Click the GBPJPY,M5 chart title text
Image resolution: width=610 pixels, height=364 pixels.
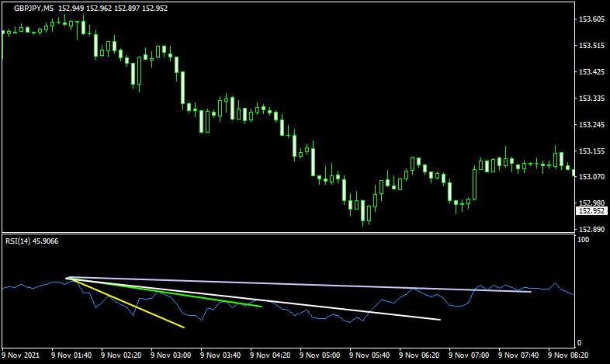[x=33, y=9]
